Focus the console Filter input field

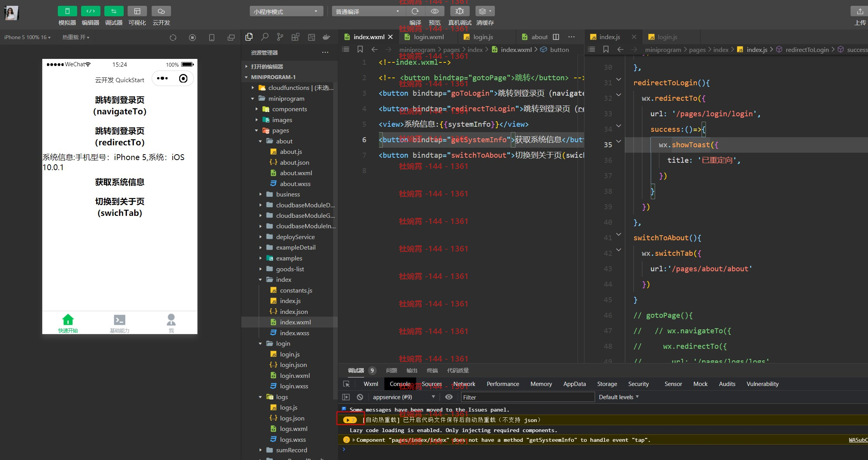coord(527,397)
